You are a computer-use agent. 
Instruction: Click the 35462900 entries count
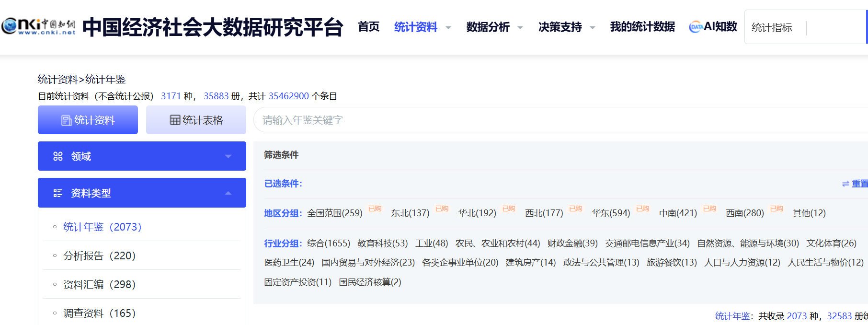pos(289,96)
